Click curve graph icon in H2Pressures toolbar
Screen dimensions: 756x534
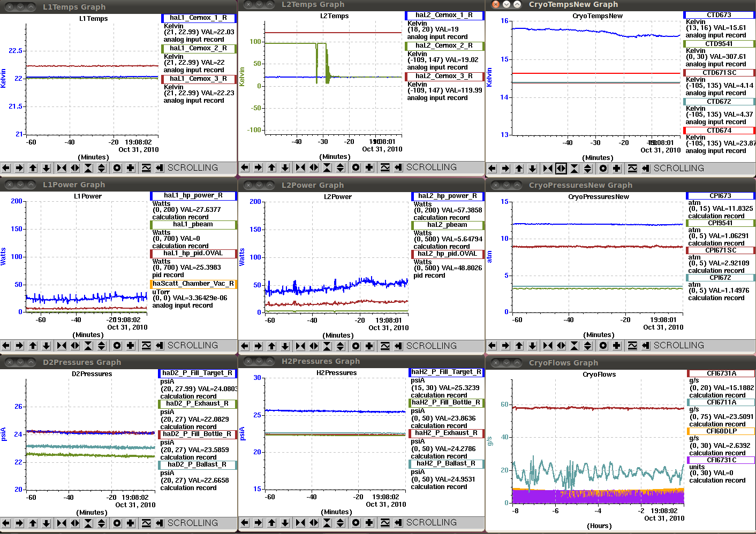pos(385,523)
